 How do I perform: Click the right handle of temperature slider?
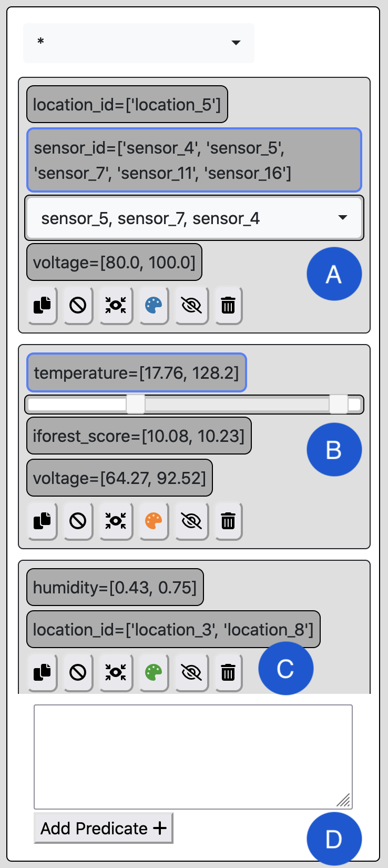(339, 404)
